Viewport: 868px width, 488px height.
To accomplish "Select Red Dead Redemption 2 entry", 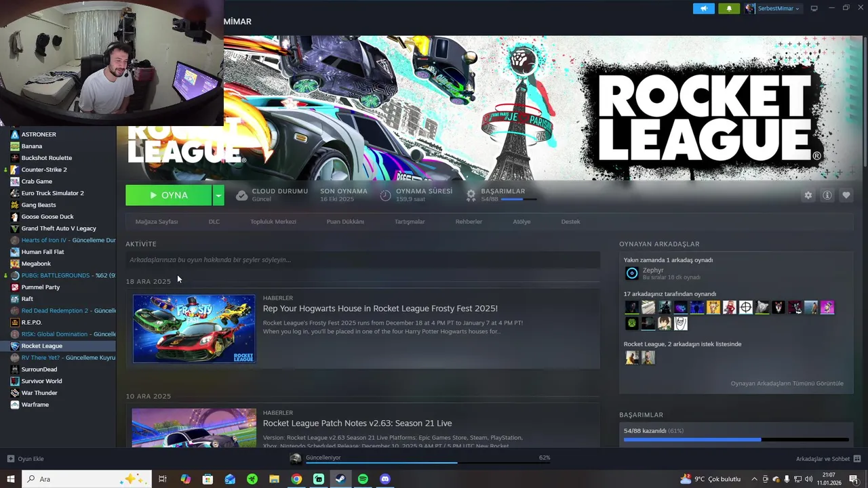I will 62,310.
